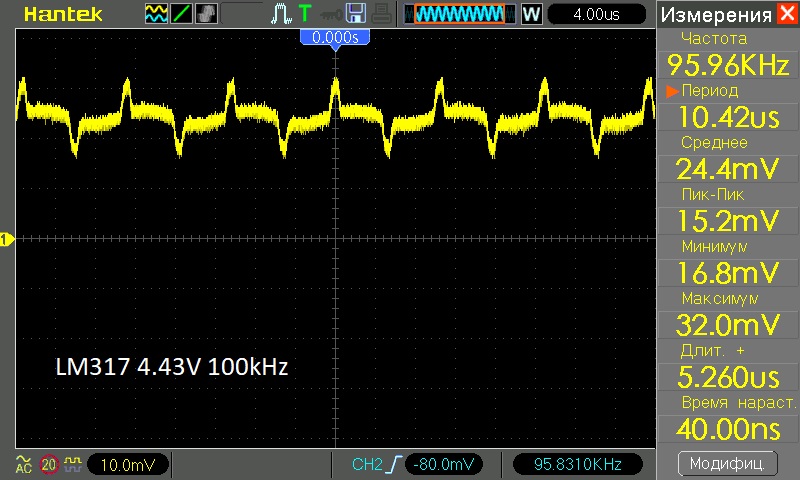The image size is (800, 480).
Task: Click the Измерения panel title
Action: point(716,15)
